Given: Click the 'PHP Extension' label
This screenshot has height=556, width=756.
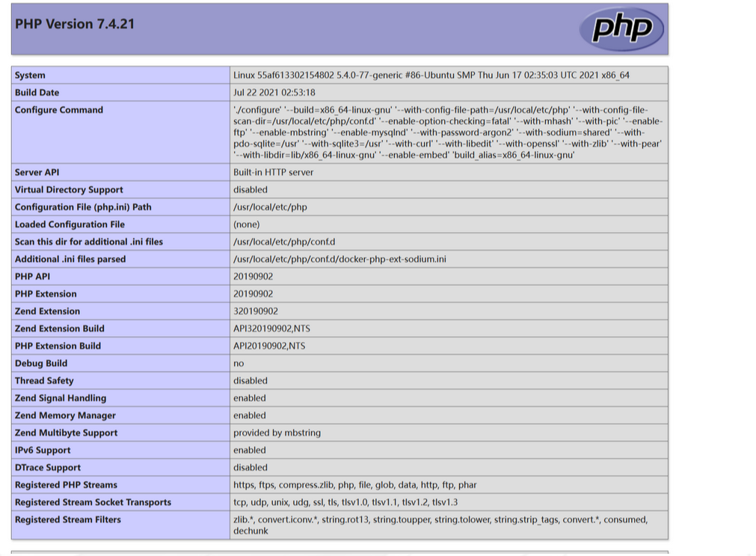Looking at the screenshot, I should [46, 294].
